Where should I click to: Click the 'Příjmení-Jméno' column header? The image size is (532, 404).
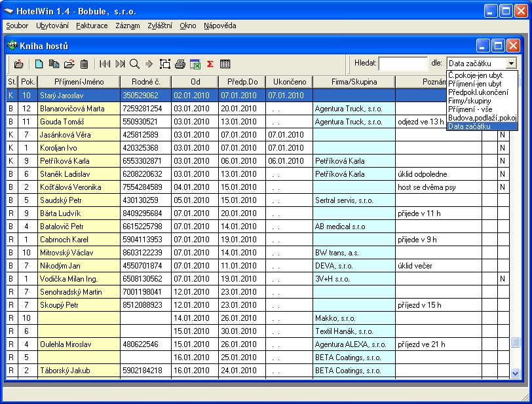[79, 82]
